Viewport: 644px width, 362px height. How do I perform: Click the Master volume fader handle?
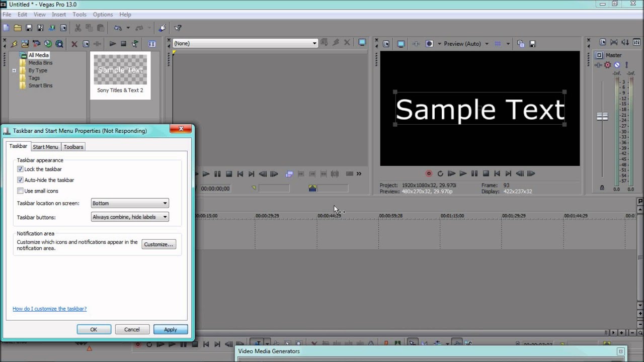coord(602,117)
